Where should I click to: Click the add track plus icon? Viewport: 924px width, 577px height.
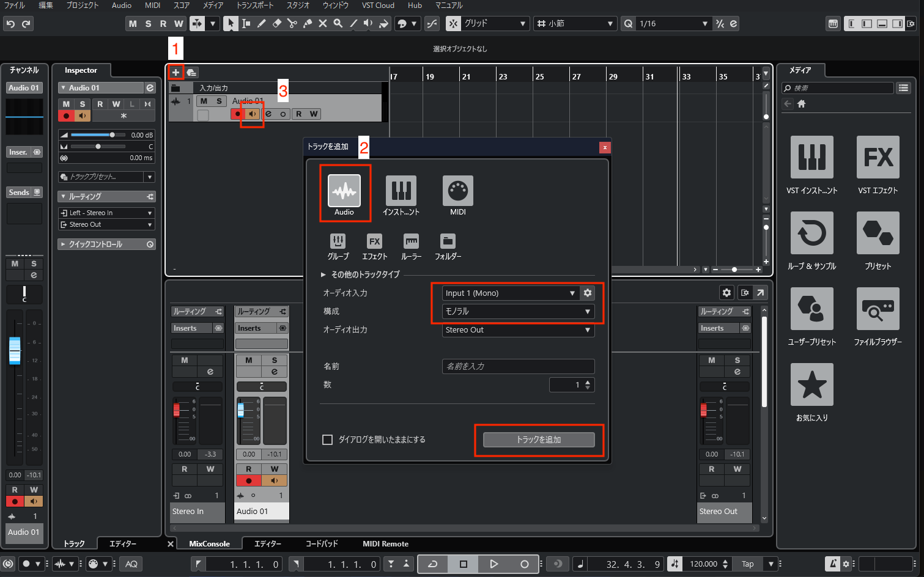click(x=176, y=73)
